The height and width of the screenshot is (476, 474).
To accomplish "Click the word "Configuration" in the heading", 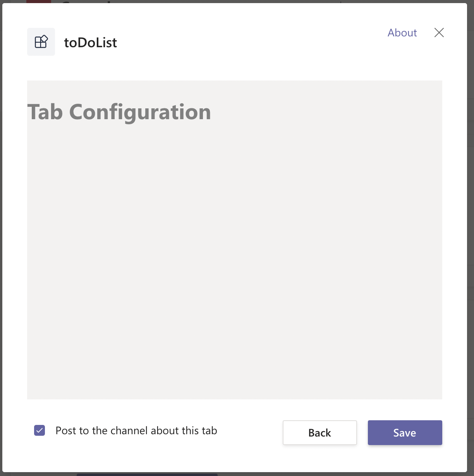I will coord(140,112).
